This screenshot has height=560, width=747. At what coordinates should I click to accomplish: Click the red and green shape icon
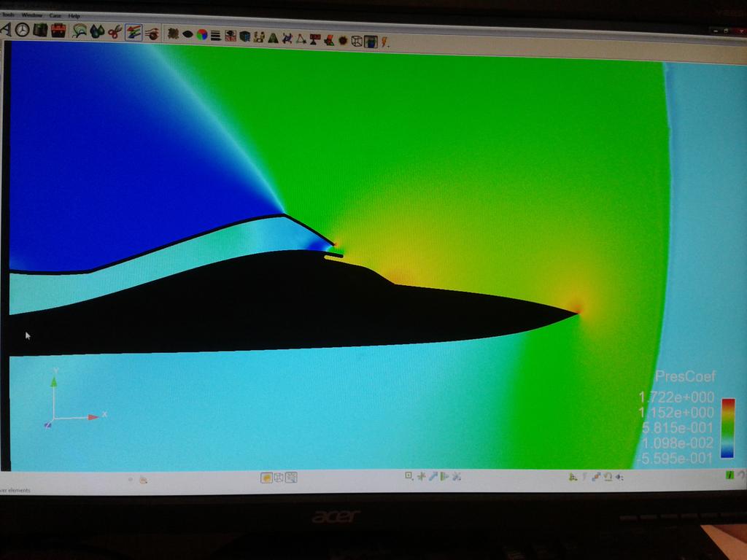[329, 39]
